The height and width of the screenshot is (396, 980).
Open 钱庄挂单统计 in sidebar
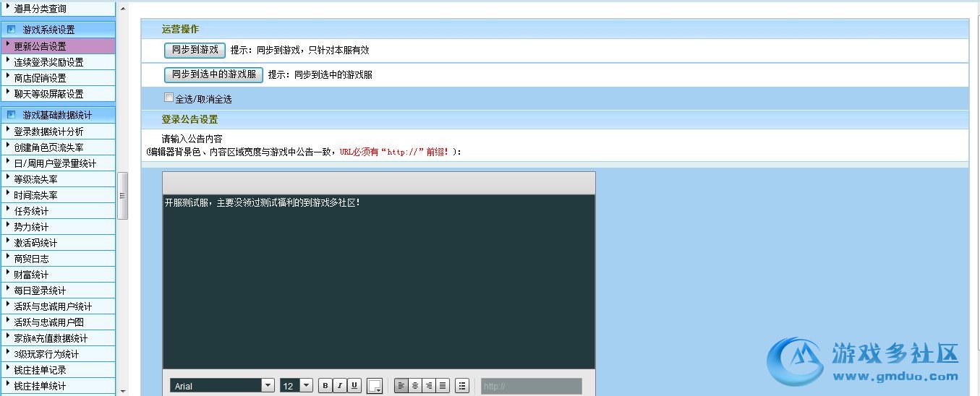(58, 385)
